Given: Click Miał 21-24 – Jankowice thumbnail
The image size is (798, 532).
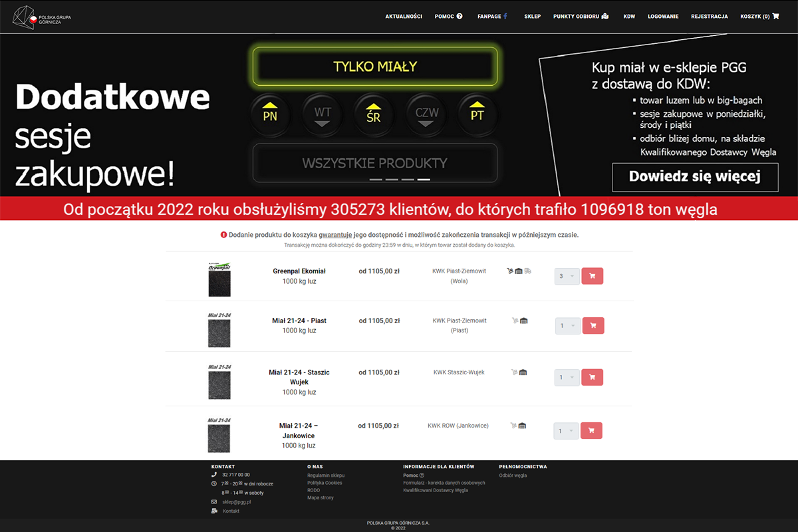Looking at the screenshot, I should (219, 435).
